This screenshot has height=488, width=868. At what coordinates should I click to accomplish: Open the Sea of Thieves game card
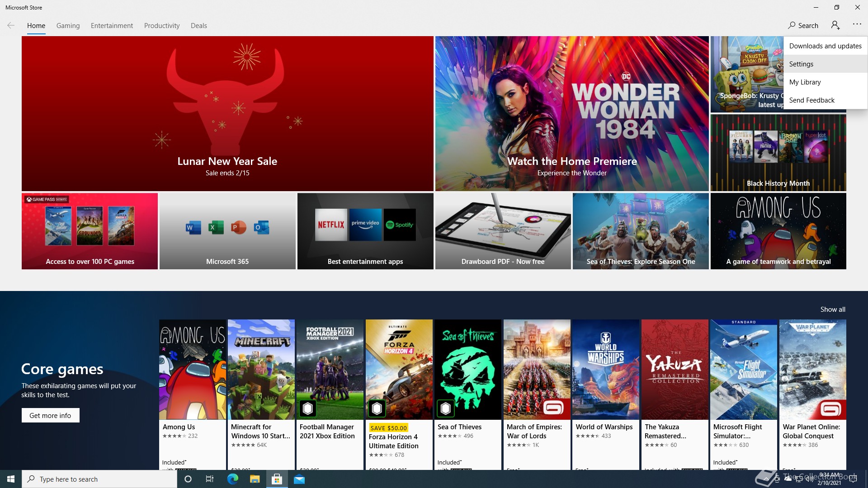(468, 394)
